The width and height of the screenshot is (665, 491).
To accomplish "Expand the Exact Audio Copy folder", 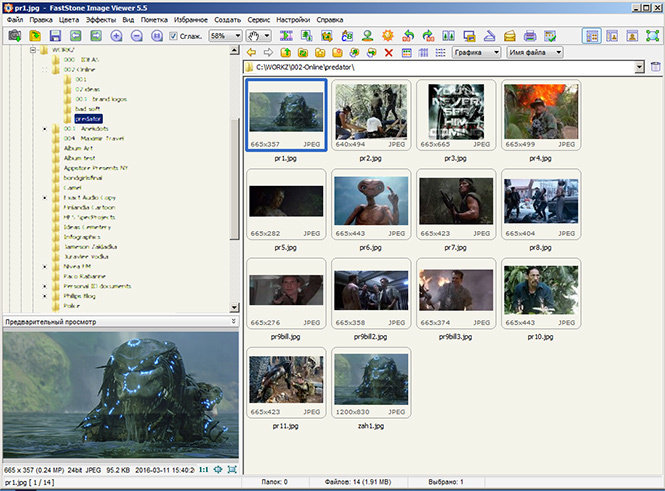I will point(46,200).
